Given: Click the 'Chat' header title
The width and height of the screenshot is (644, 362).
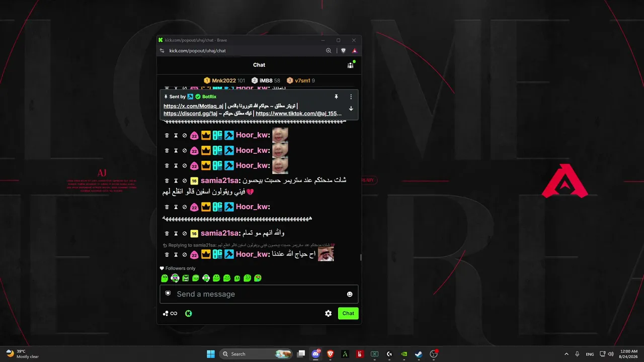Looking at the screenshot, I should click(x=259, y=65).
